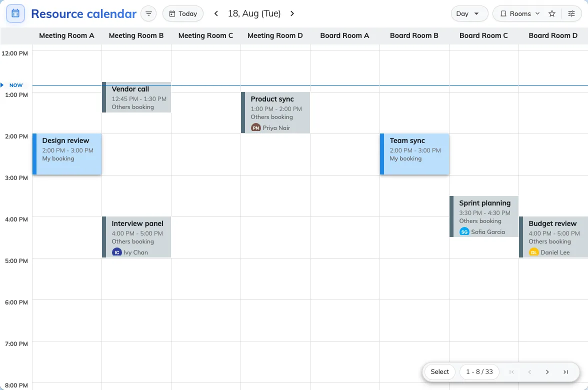Viewport: 588px width, 390px height.
Task: Click Daniel Lee's DL avatar
Action: (x=533, y=252)
